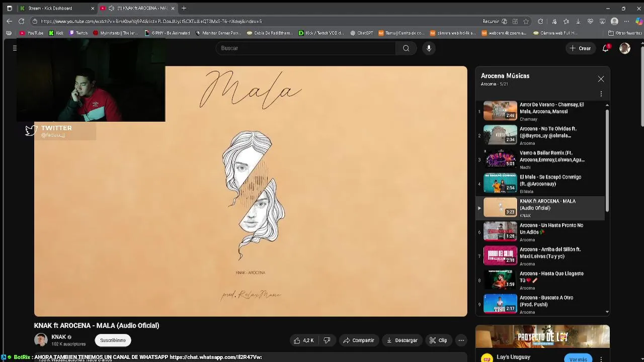Open KNAK channel name link

pos(58,337)
